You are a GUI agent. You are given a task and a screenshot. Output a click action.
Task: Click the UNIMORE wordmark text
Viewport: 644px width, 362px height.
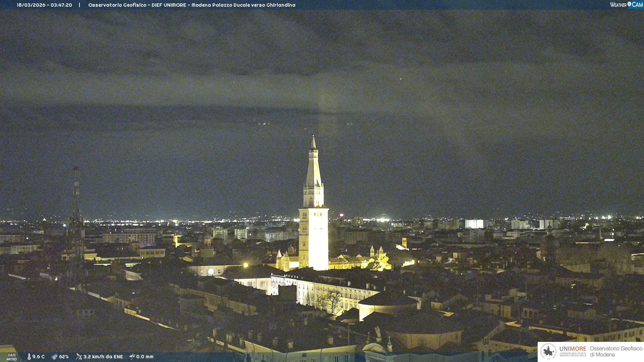pyautogui.click(x=573, y=349)
